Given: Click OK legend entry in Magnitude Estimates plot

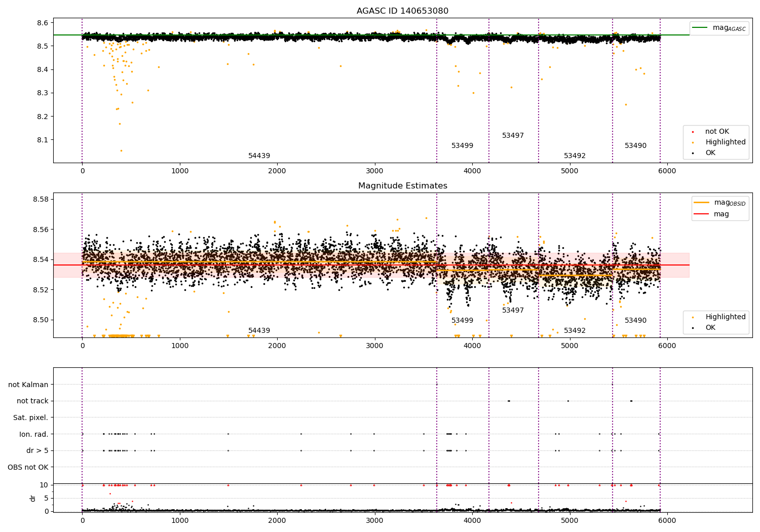Looking at the screenshot, I should (710, 328).
